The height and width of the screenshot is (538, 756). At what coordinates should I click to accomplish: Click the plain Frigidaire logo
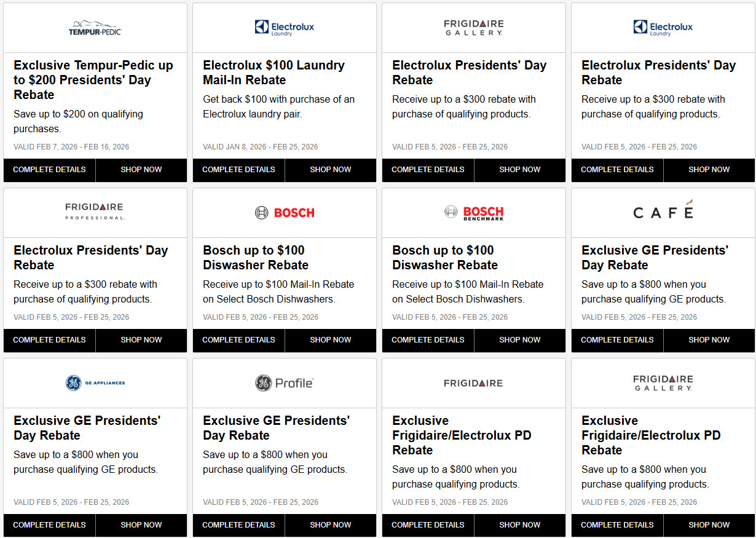click(x=474, y=383)
